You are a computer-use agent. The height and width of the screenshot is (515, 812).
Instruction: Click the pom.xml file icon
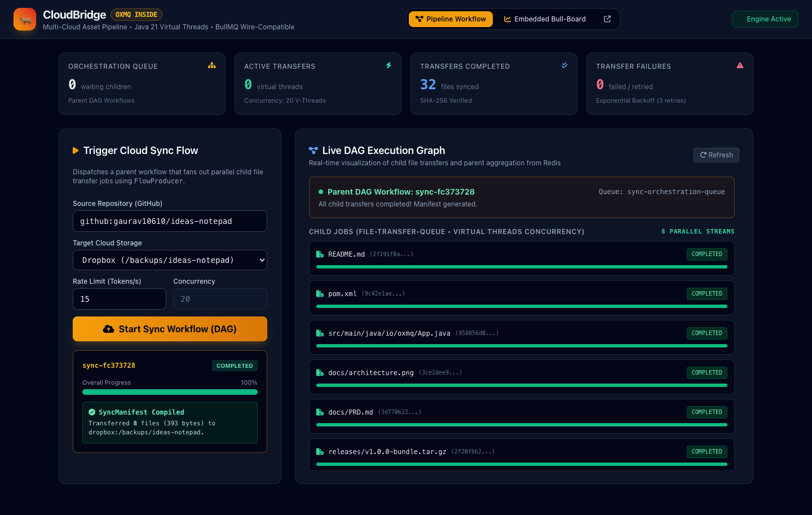320,294
